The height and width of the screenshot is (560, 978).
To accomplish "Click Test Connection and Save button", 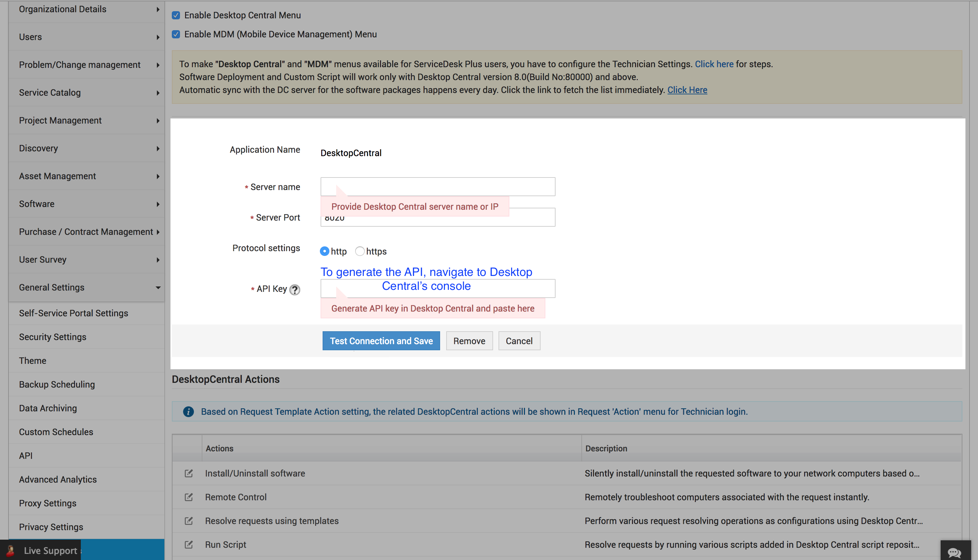I will click(x=381, y=341).
